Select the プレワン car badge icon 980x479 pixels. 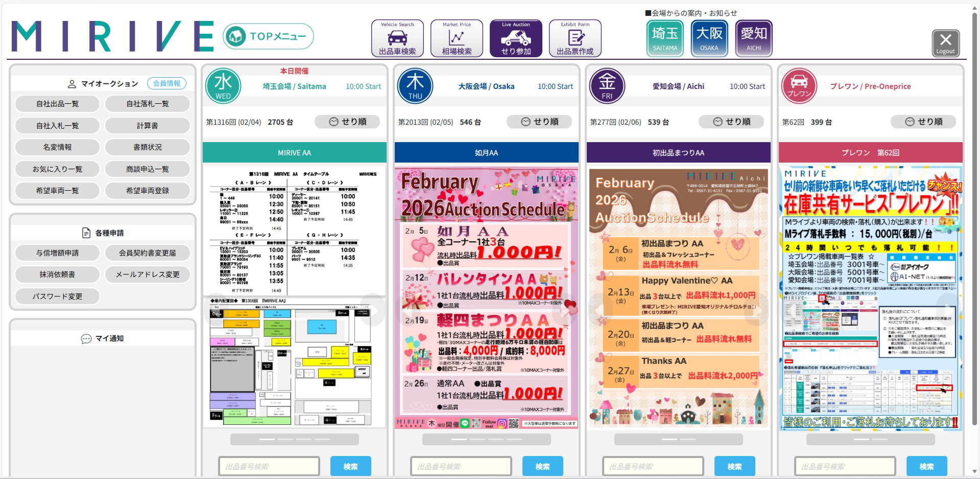tap(799, 86)
